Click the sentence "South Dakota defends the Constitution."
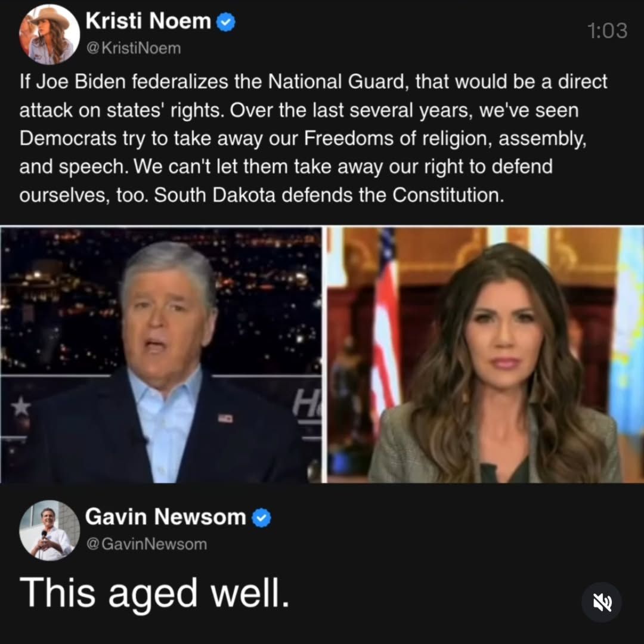This screenshot has width=644, height=644. click(329, 194)
